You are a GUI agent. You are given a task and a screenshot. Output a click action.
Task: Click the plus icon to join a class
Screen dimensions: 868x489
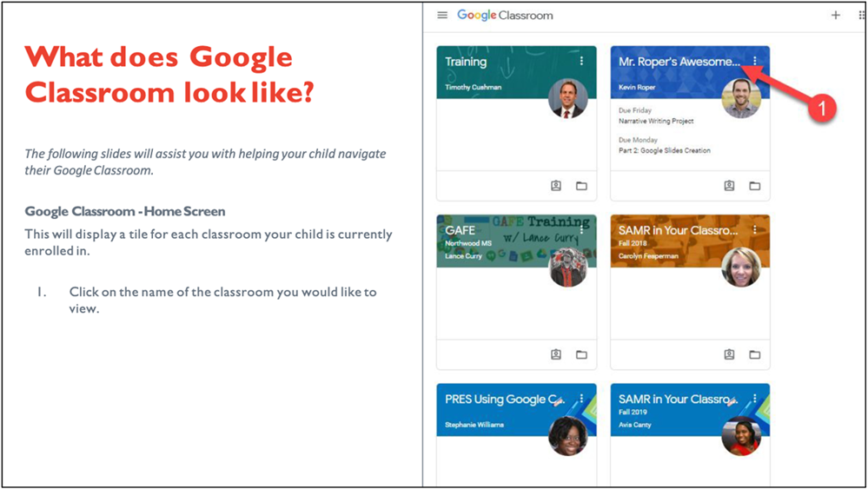(836, 16)
